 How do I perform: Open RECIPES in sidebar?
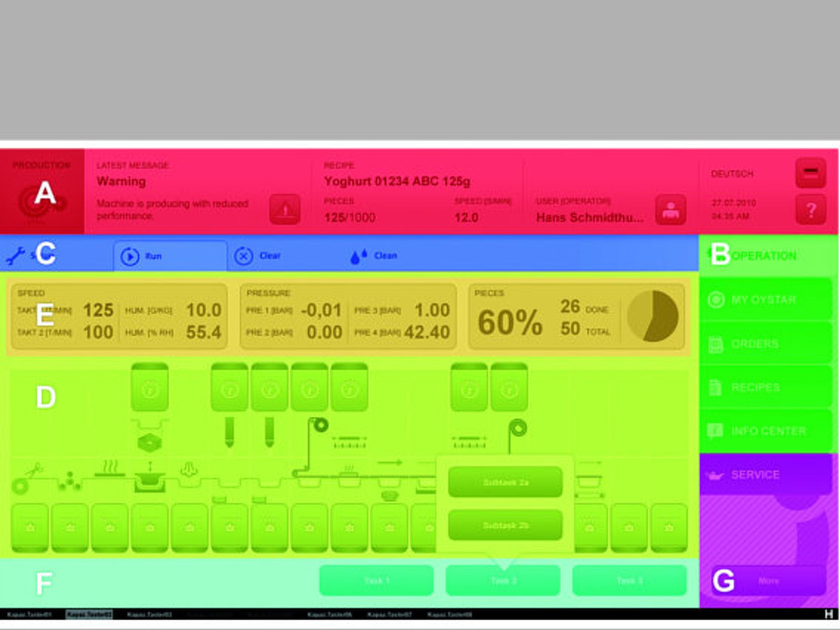pyautogui.click(x=766, y=387)
